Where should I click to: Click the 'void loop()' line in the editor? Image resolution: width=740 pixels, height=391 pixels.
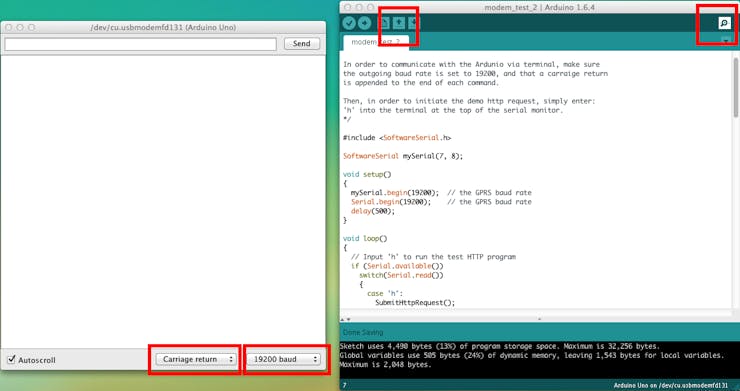[365, 238]
